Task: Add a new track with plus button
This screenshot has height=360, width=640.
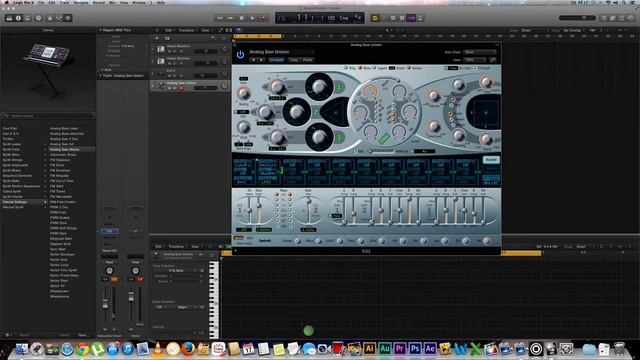Action: tap(157, 38)
